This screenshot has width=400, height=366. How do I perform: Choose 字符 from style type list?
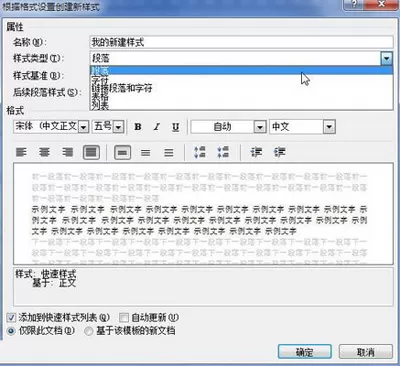(x=241, y=80)
